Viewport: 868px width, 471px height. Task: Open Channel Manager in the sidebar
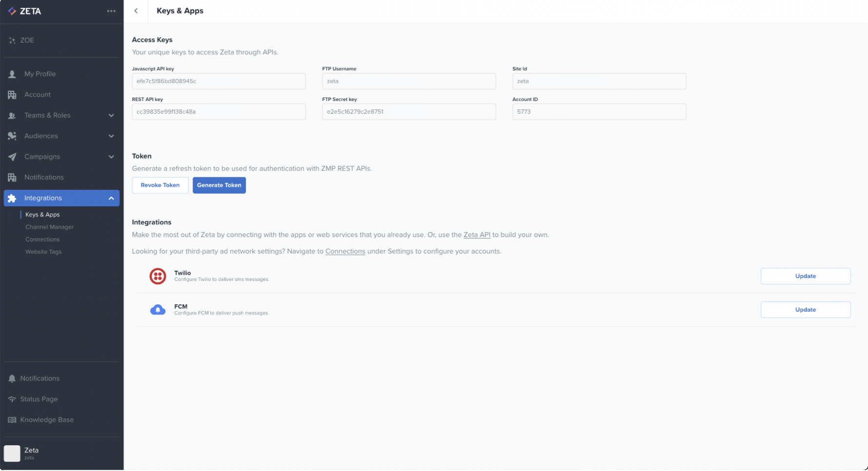(x=49, y=227)
